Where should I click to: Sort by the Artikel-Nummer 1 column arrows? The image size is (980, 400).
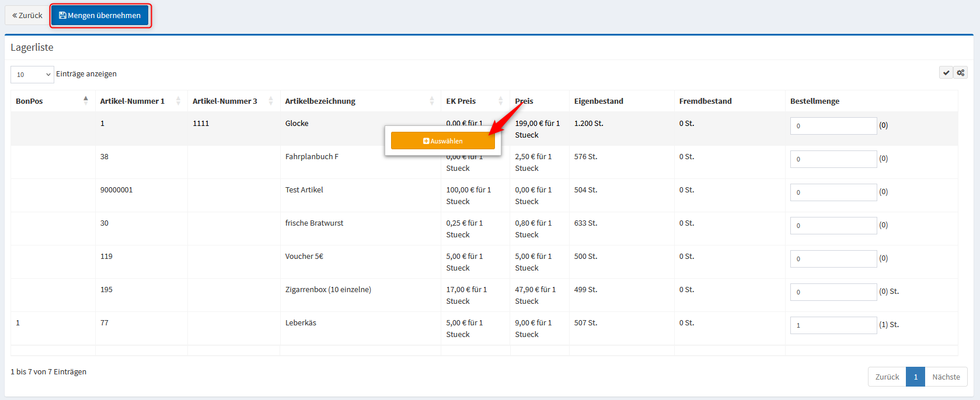coord(178,101)
